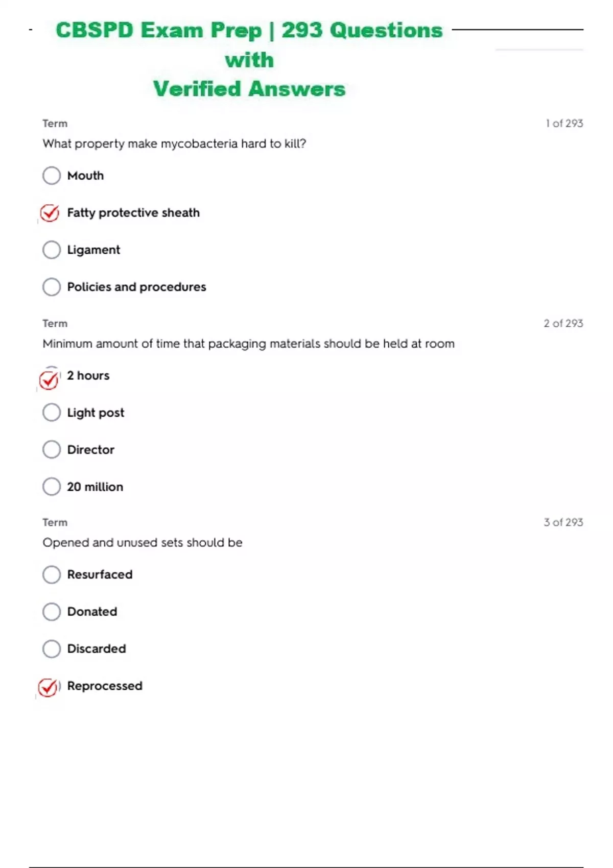This screenshot has width=613, height=868.
Task: Click the 2 of 293 counter
Action: [563, 323]
